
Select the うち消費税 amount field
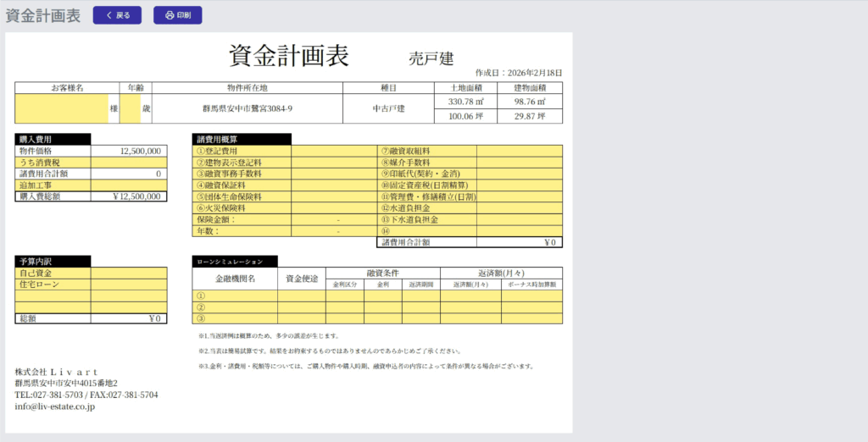(x=129, y=162)
